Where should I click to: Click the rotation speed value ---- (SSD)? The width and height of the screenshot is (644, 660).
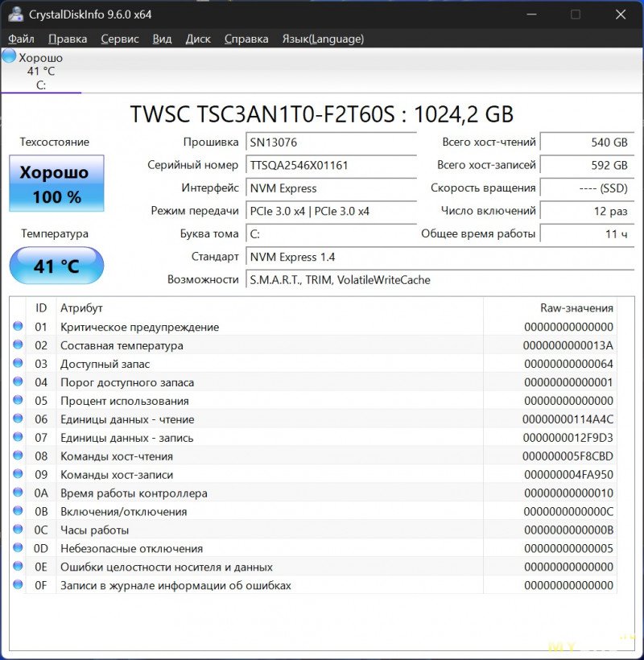[x=587, y=188]
